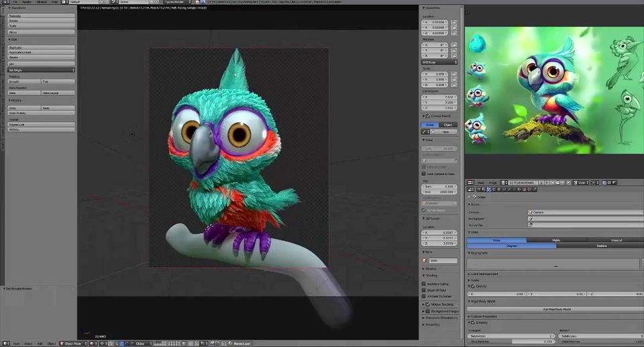Click the Blender info editor icon
The image size is (644, 347).
(5, 2)
